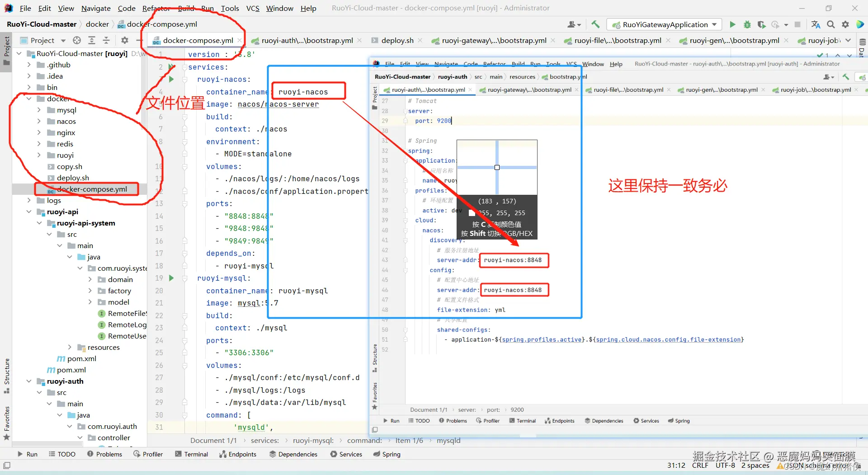Open the Terminal tool window in main status bar

(191, 454)
